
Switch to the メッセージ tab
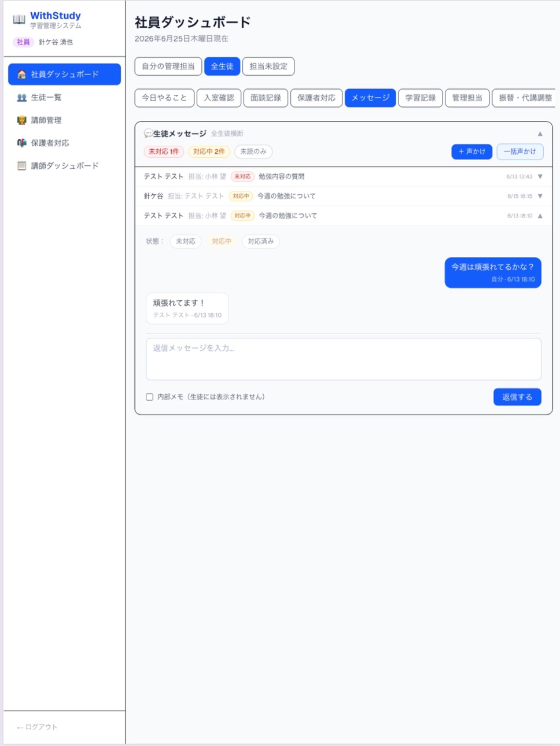(370, 98)
